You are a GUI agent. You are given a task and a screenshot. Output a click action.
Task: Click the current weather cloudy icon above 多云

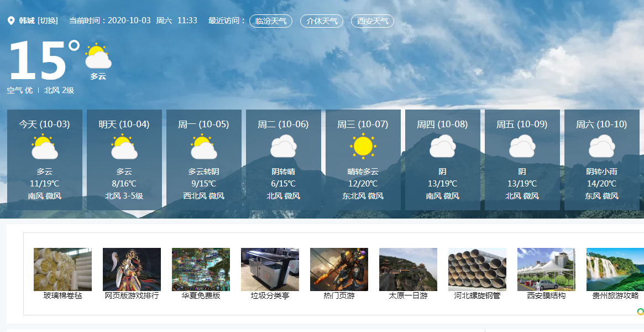(98, 56)
